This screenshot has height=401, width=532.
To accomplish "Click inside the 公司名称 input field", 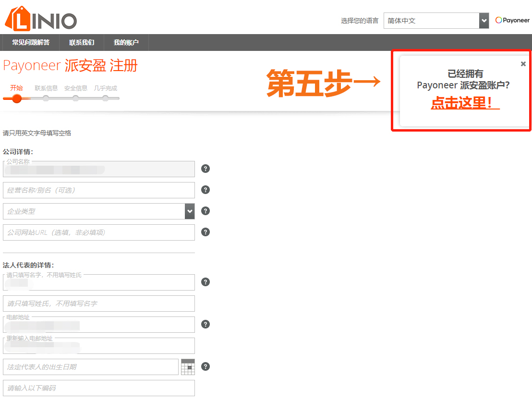I will 99,169.
